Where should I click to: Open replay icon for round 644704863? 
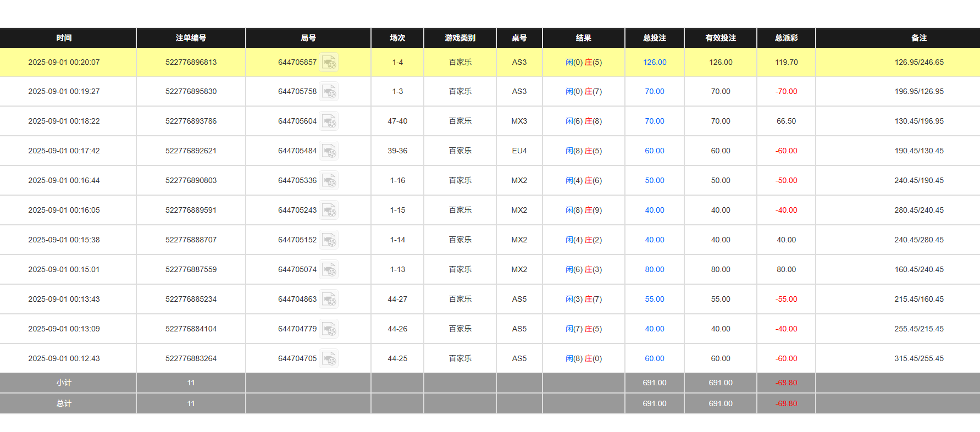point(329,300)
